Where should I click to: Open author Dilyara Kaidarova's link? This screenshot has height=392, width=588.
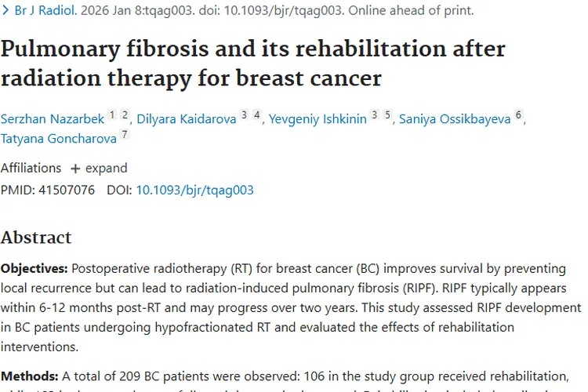click(x=185, y=119)
